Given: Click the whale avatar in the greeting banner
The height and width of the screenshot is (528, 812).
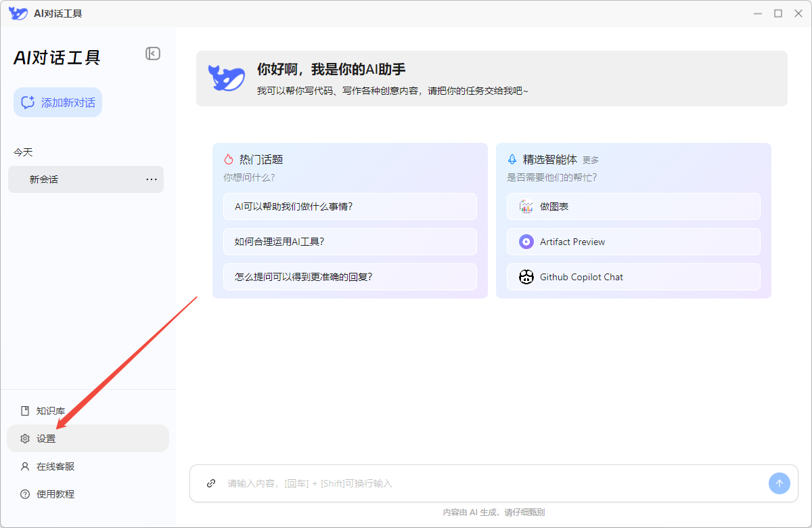Looking at the screenshot, I should (x=227, y=78).
